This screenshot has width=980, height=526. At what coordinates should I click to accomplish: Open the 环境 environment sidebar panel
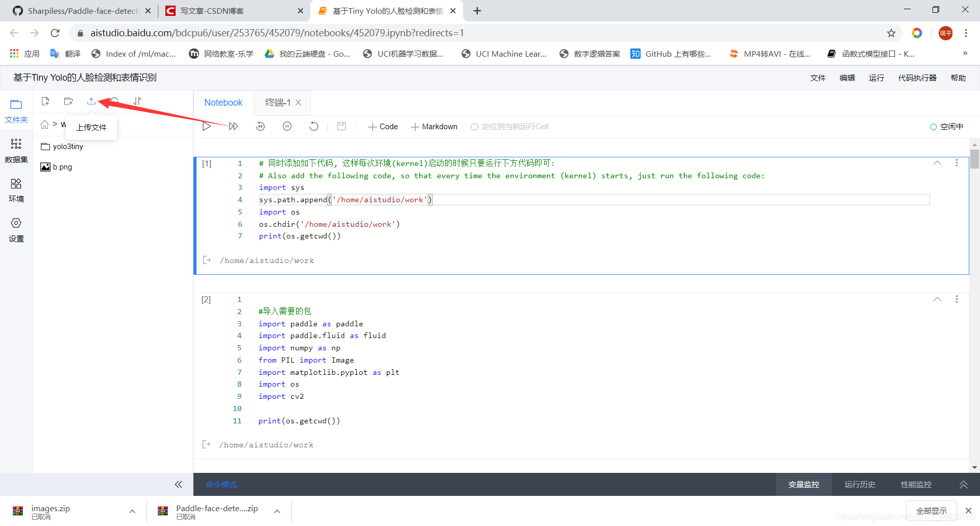16,190
